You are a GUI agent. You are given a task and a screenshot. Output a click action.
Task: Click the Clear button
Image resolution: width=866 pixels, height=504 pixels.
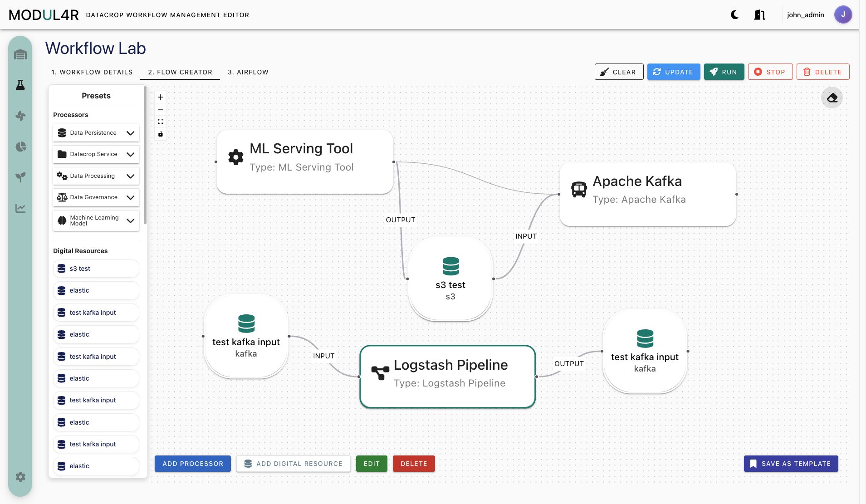click(x=619, y=72)
